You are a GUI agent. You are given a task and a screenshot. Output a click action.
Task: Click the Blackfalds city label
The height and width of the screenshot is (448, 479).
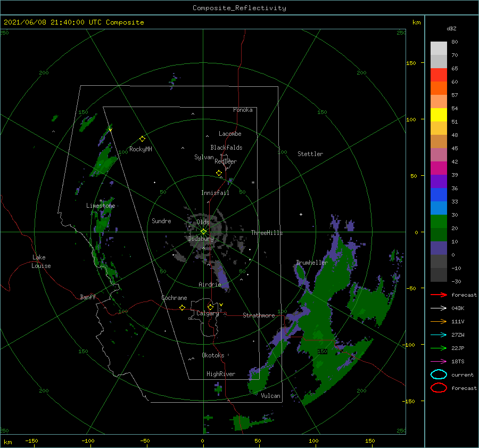pyautogui.click(x=226, y=148)
